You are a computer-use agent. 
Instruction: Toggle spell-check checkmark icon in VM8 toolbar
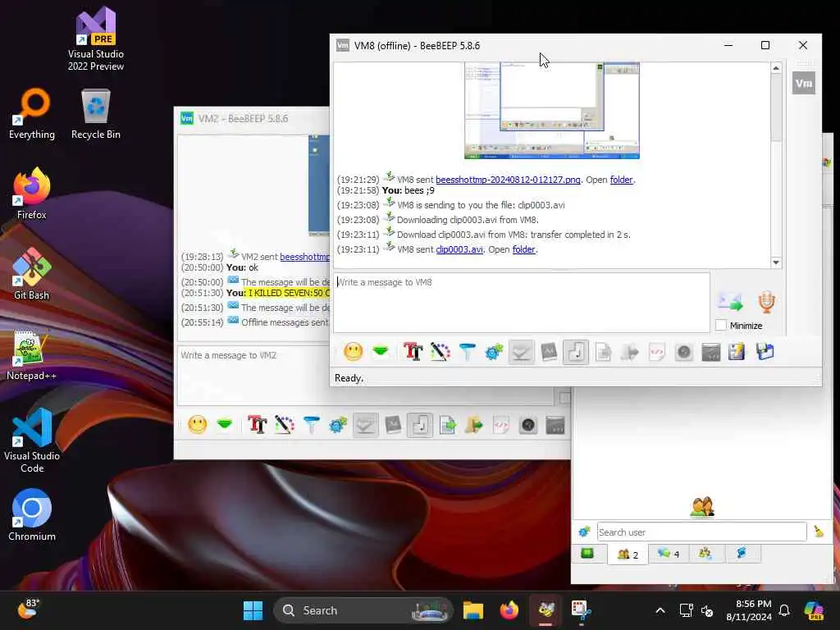521,352
